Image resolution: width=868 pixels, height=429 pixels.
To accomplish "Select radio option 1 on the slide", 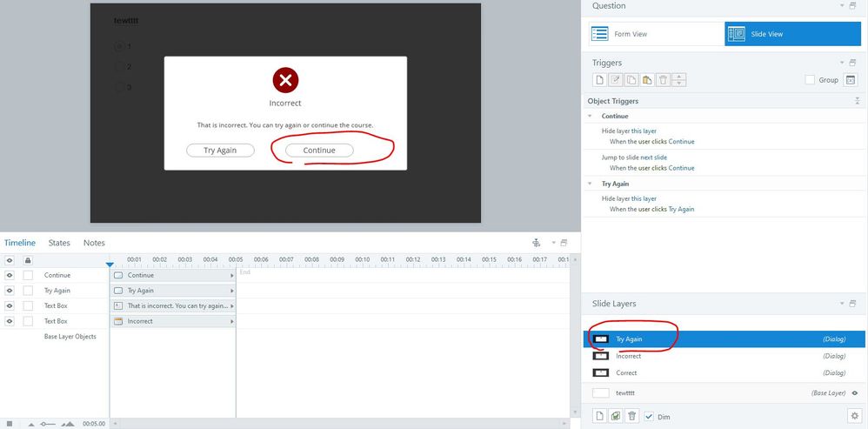I will 118,46.
